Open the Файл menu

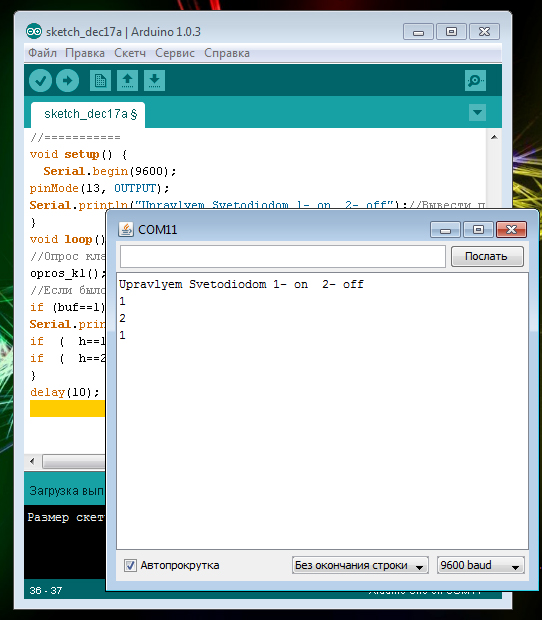click(42, 53)
